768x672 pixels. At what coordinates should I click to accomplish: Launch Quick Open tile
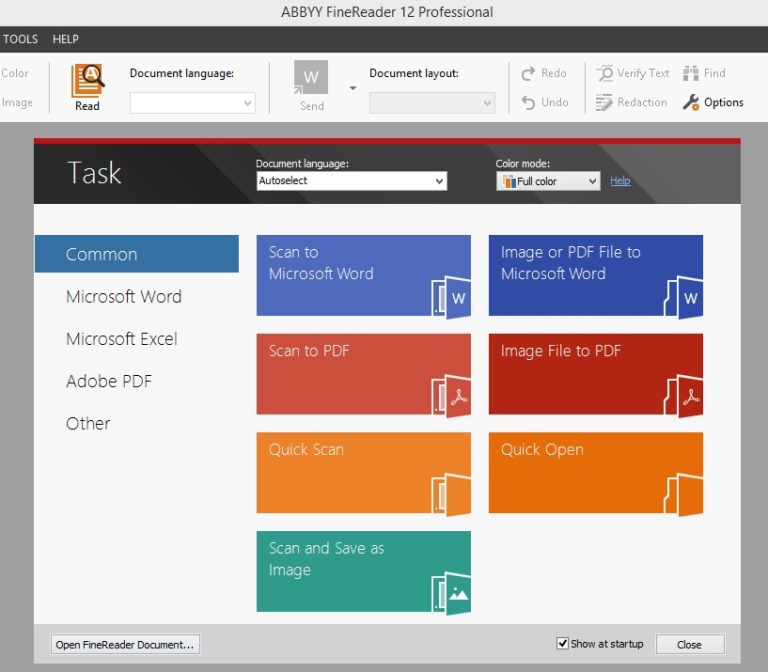pos(596,473)
